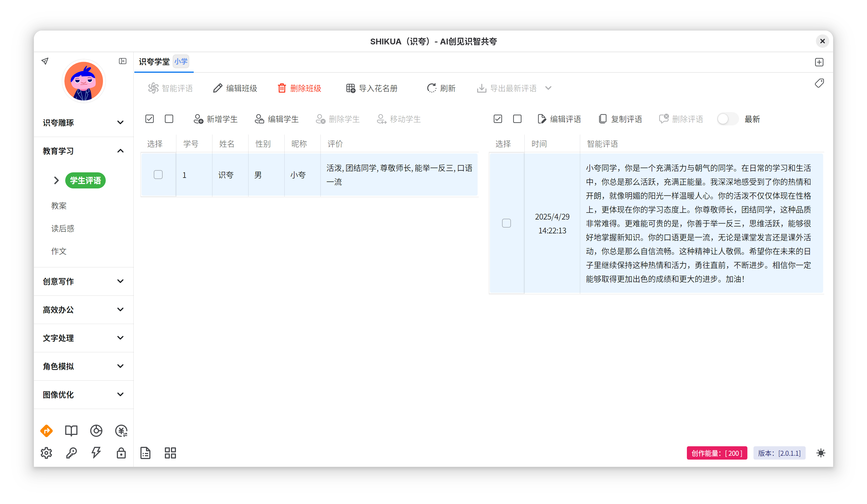Expand the 文字处理 section
The width and height of the screenshot is (867, 504).
click(83, 338)
